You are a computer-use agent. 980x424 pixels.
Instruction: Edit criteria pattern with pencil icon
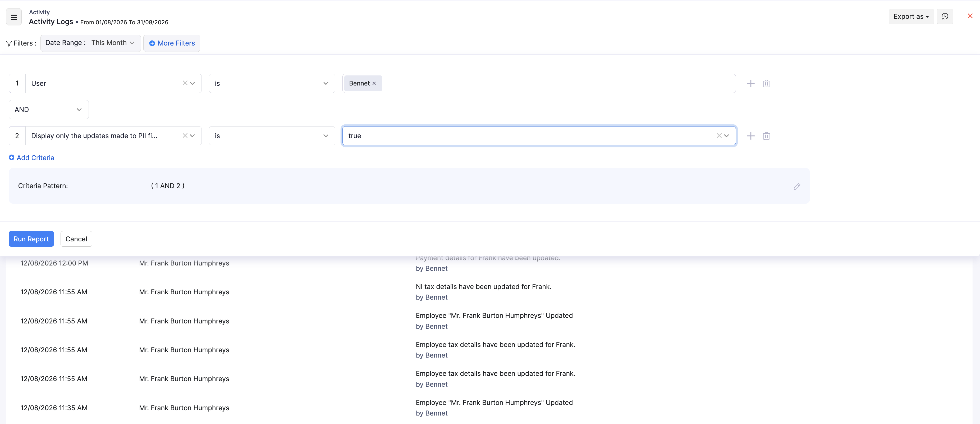(x=797, y=187)
